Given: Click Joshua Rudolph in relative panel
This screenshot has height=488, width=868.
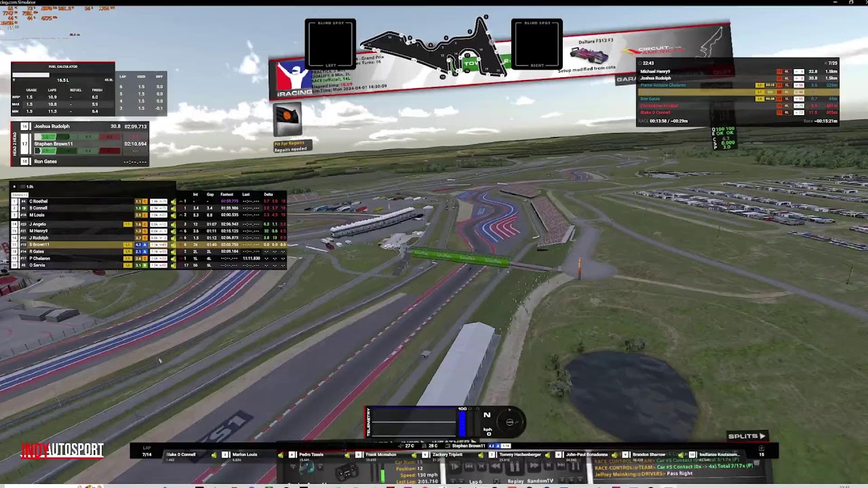Looking at the screenshot, I should [x=655, y=78].
